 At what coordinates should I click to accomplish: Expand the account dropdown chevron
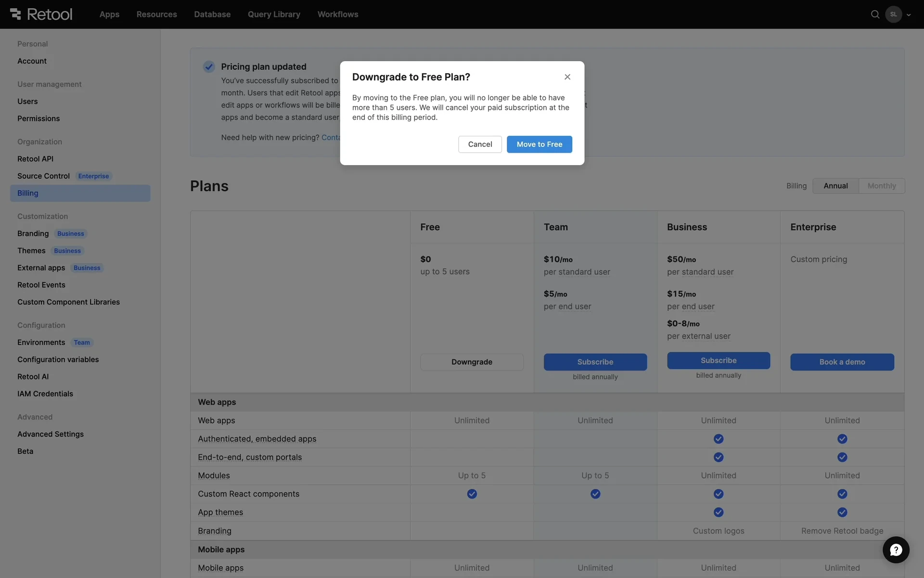click(909, 15)
